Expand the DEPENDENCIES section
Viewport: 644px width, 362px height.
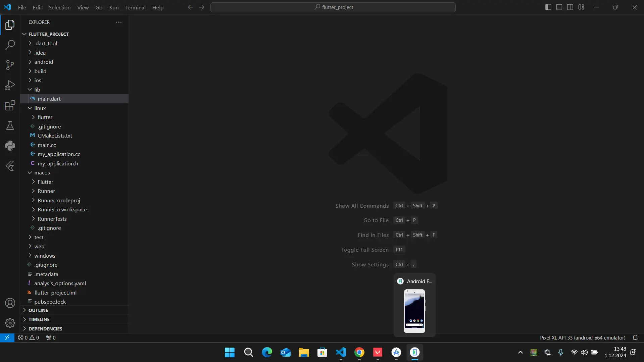click(x=75, y=329)
